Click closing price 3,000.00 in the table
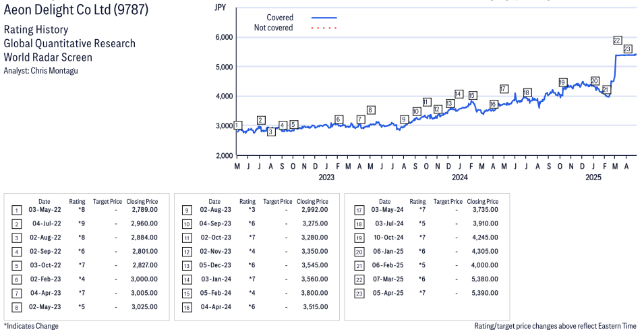 [144, 279]
